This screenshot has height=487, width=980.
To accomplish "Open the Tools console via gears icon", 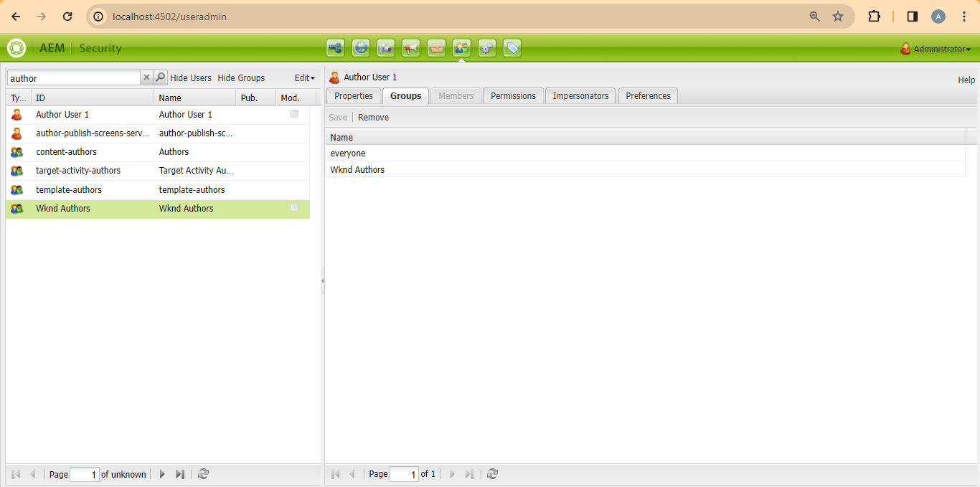I will coord(486,48).
